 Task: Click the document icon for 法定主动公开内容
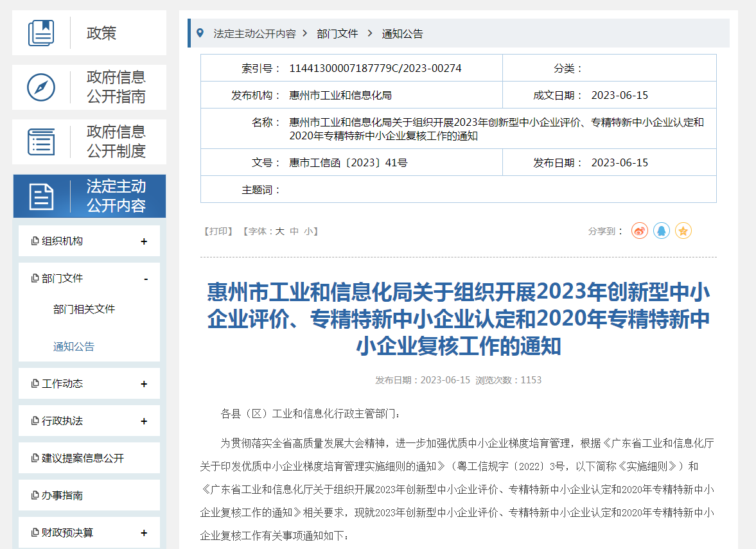[x=41, y=196]
